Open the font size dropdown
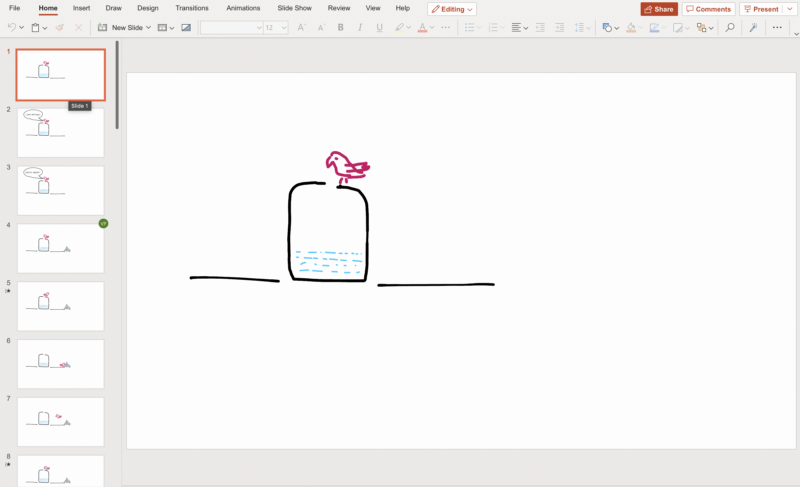The image size is (800, 487). [x=284, y=28]
